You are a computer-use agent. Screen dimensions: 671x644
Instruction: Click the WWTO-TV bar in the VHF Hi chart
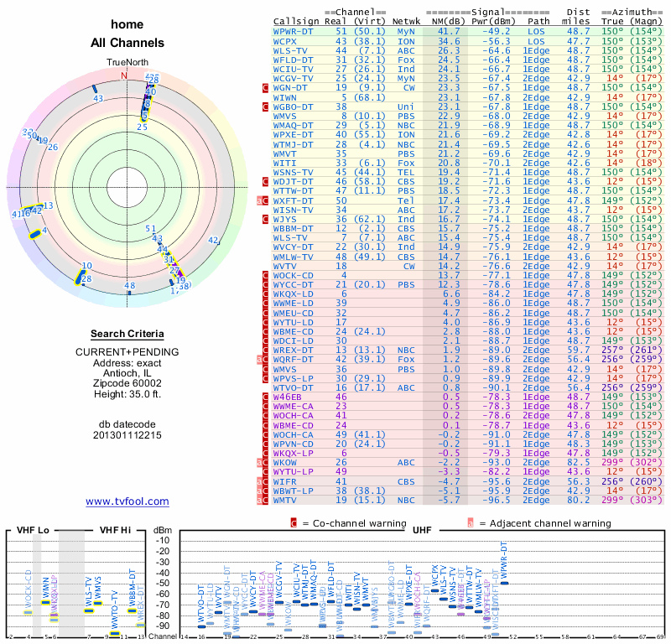click(115, 634)
